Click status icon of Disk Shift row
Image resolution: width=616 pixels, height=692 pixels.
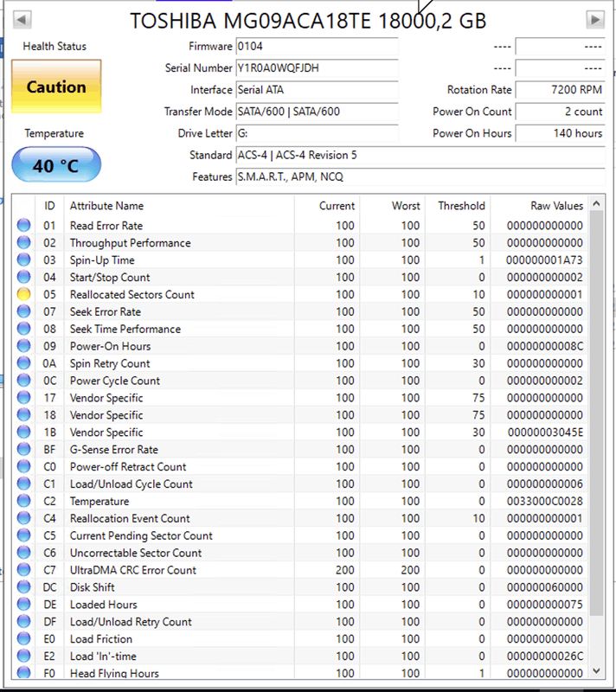(24, 587)
